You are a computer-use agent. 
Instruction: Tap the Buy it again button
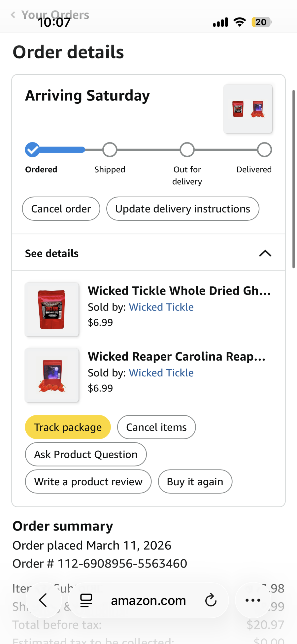coord(195,481)
